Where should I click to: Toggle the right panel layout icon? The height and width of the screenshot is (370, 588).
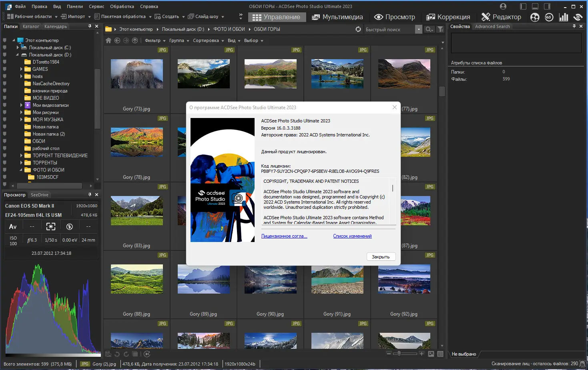[547, 6]
